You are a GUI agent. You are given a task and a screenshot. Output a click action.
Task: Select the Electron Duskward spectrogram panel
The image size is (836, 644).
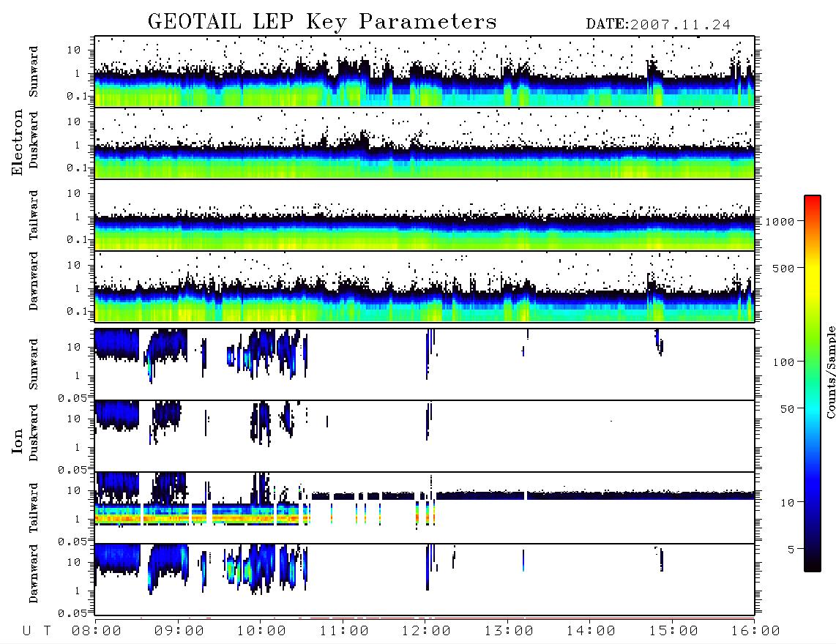point(425,143)
